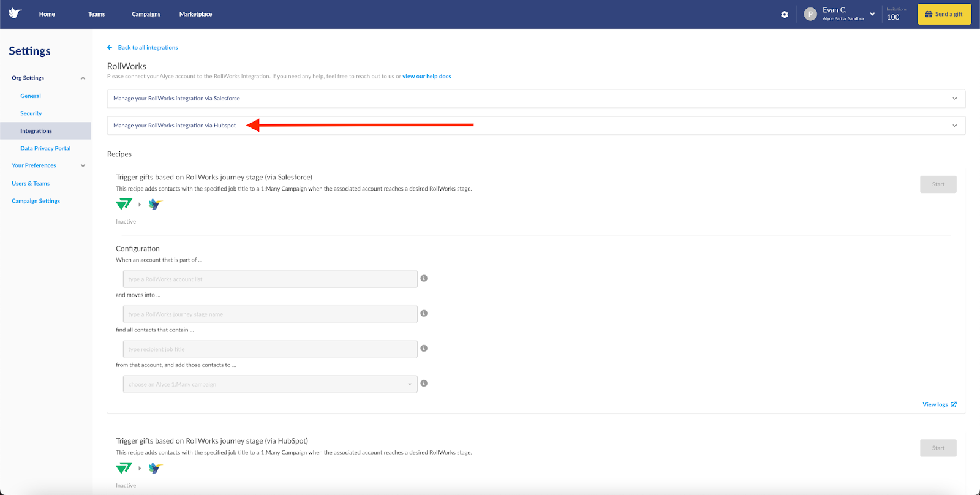The height and width of the screenshot is (495, 980).
Task: Click info icon beside campaign dropdown
Action: pos(424,383)
